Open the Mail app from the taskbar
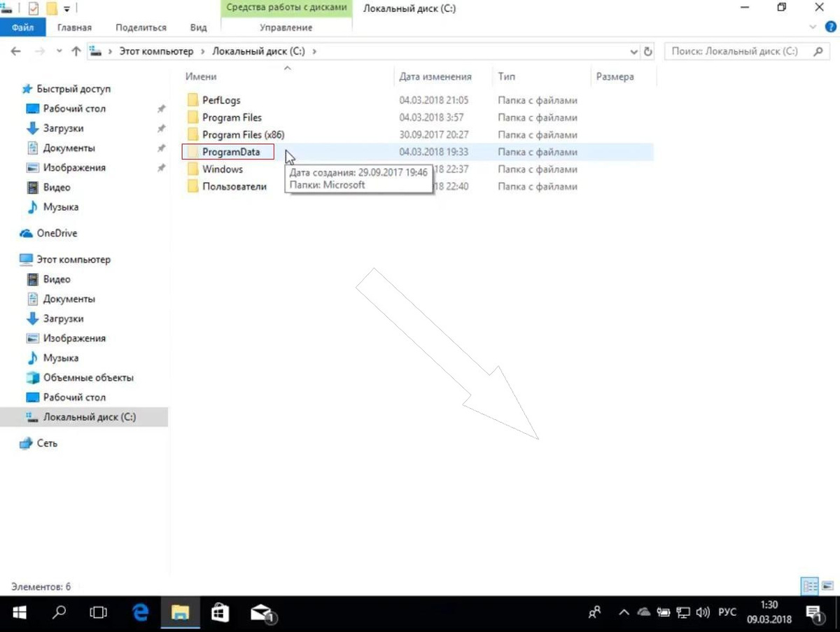The image size is (840, 632). 259,612
